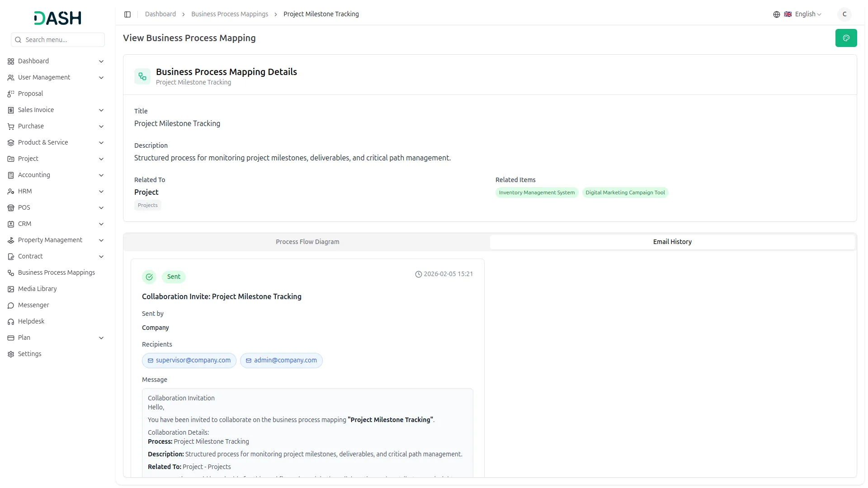Click the sidebar collapse toggle icon
Screen dimensions: 868x488
(127, 14)
